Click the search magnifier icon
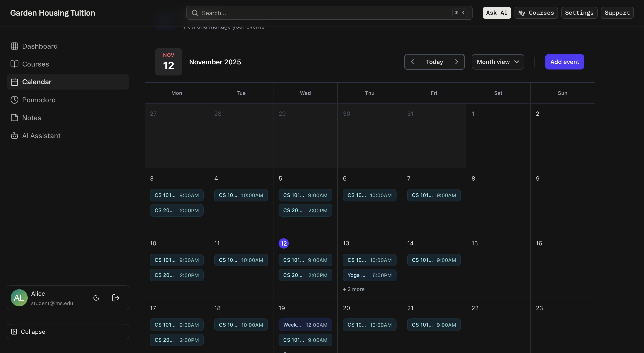644x353 pixels. click(x=195, y=13)
